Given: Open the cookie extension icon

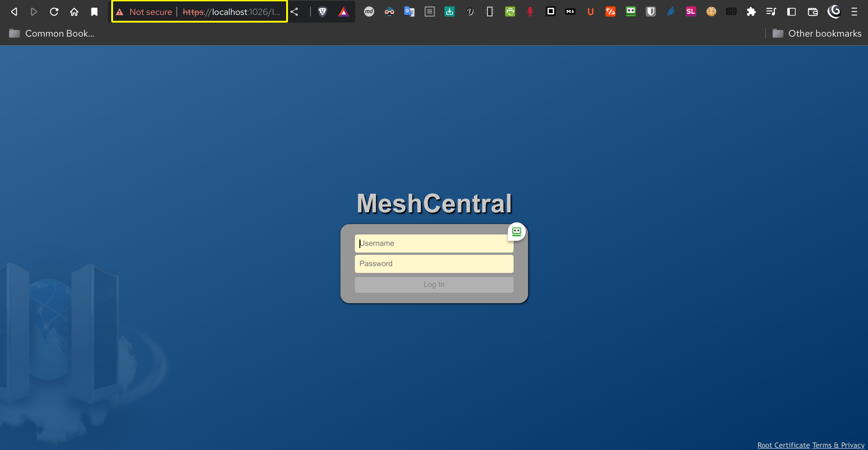Looking at the screenshot, I should pyautogui.click(x=711, y=12).
